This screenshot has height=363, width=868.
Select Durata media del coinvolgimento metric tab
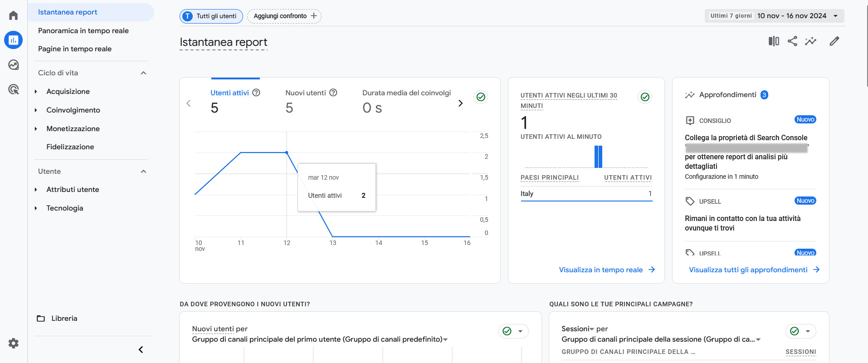[406, 101]
